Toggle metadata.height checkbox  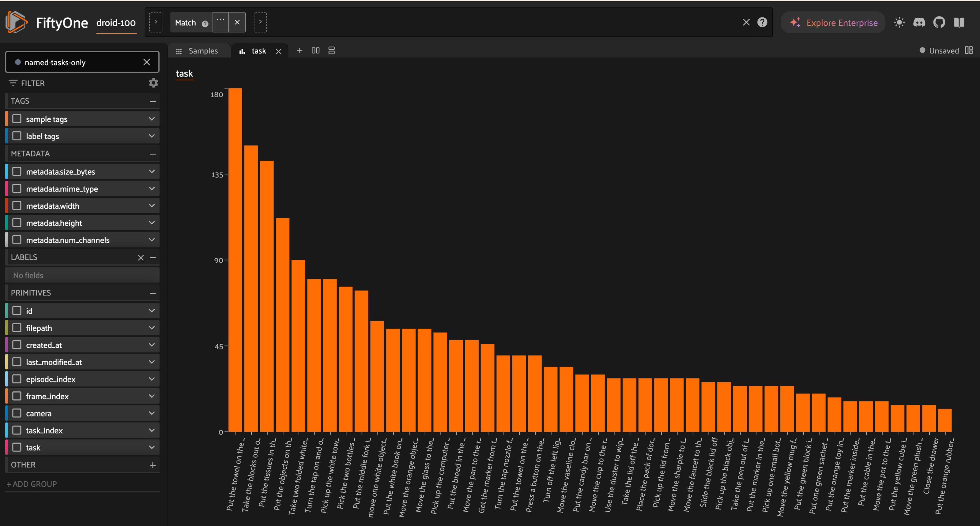coord(17,223)
